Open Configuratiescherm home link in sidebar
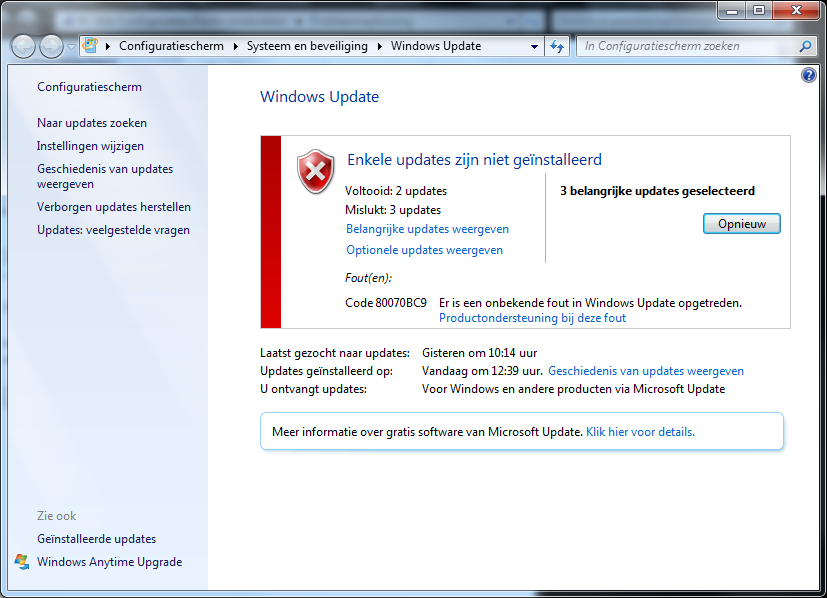Image resolution: width=827 pixels, height=598 pixels. 89,87
